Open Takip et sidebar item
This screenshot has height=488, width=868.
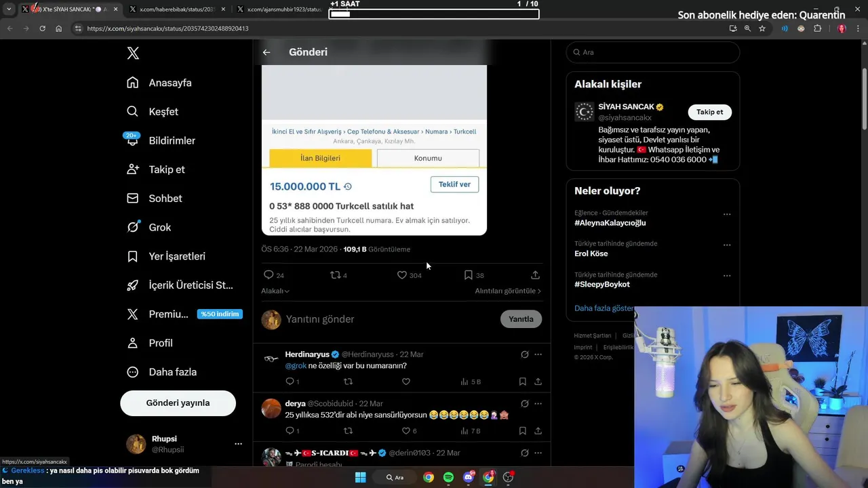[156, 169]
